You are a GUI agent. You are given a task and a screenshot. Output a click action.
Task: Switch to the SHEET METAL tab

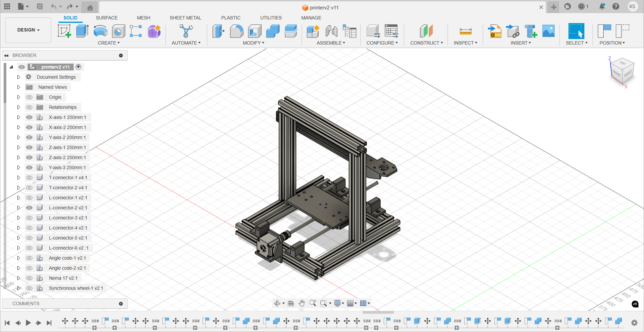pos(185,18)
